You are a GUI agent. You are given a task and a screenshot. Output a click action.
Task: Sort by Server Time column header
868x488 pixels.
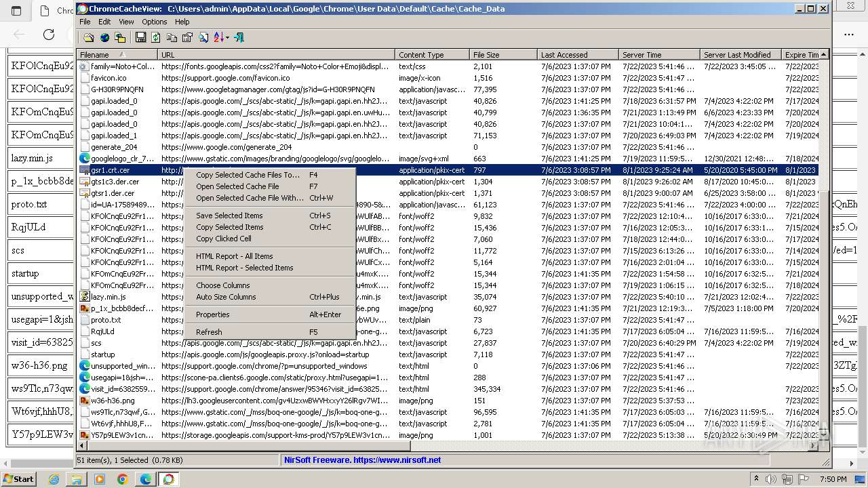point(659,55)
